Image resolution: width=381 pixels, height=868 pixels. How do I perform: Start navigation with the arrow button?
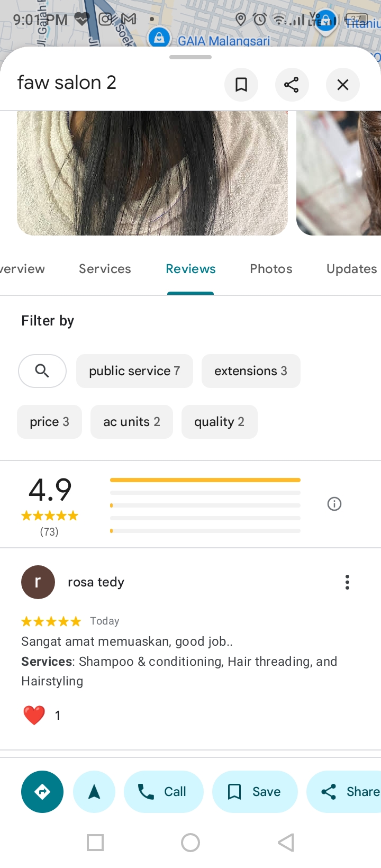pos(94,792)
